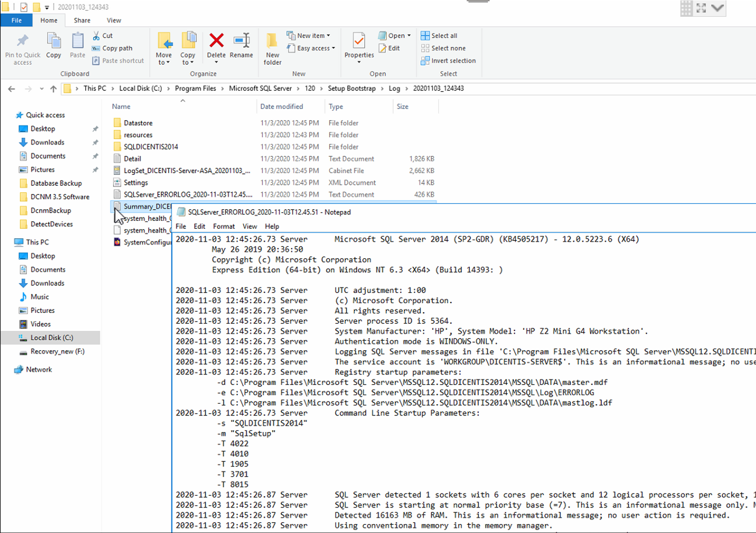Click Pin to Quick access icon
Screen dimensions: 756x533
23,41
